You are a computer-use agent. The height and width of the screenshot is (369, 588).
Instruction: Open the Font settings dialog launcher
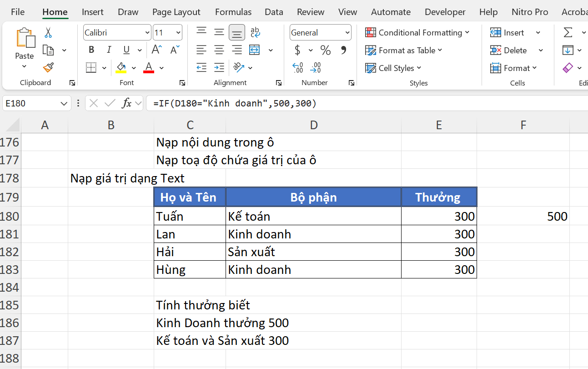tap(182, 83)
